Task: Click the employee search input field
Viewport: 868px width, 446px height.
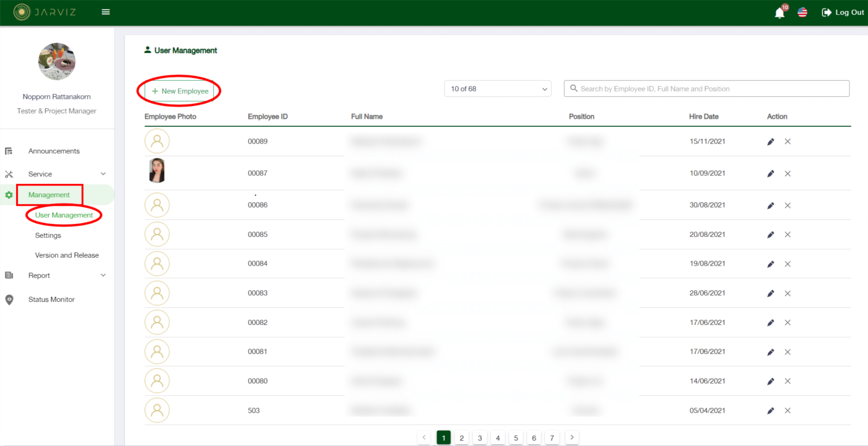Action: tap(706, 89)
